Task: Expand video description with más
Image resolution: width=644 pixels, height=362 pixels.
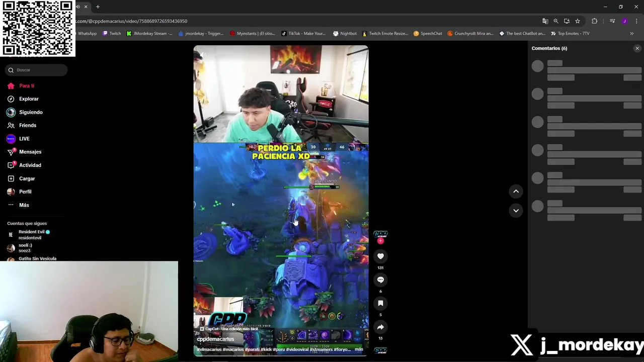Action: coord(359,349)
